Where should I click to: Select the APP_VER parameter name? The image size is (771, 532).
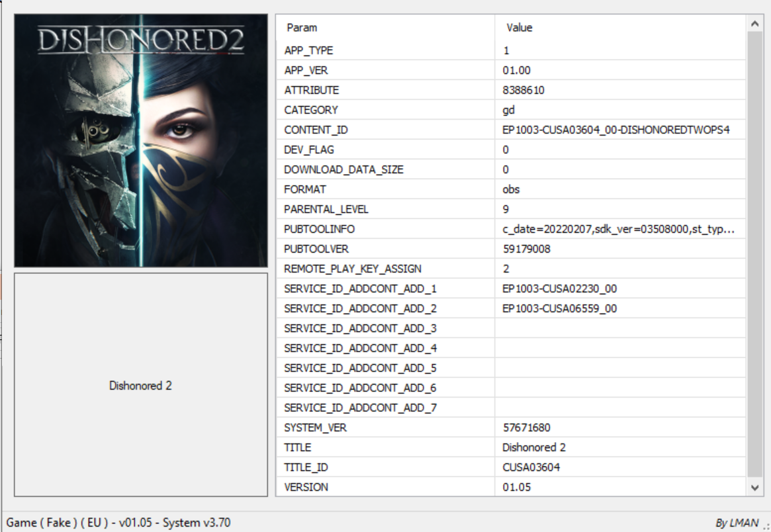coord(306,70)
